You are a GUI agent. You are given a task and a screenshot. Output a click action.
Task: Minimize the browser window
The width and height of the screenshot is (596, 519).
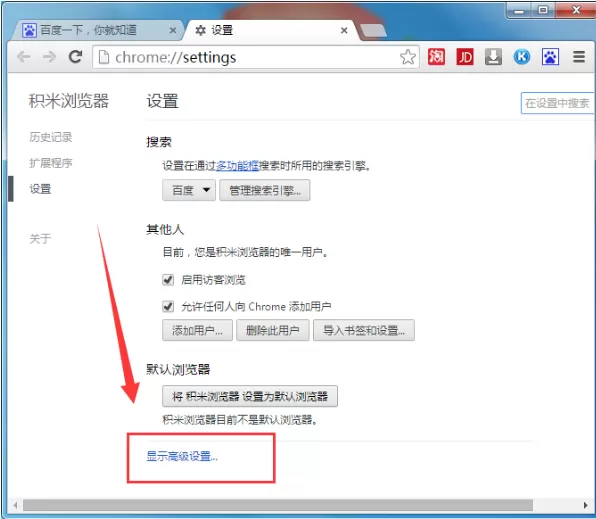pyautogui.click(x=519, y=11)
